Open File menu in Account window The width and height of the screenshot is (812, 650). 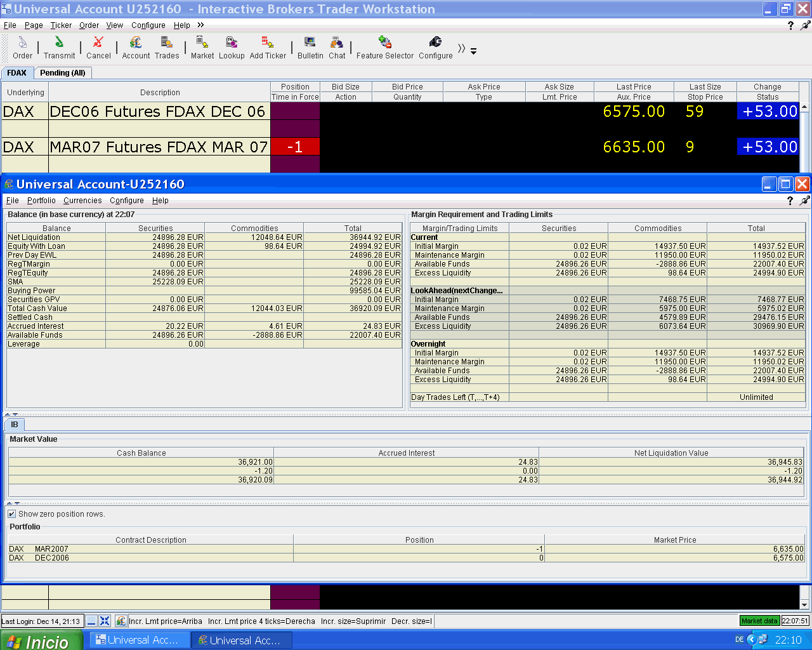(x=13, y=201)
